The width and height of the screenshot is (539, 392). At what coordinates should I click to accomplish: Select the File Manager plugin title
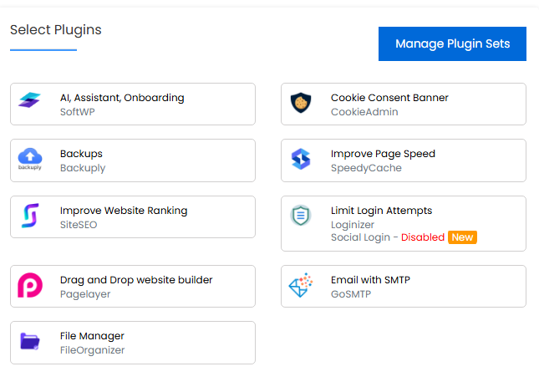[92, 336]
